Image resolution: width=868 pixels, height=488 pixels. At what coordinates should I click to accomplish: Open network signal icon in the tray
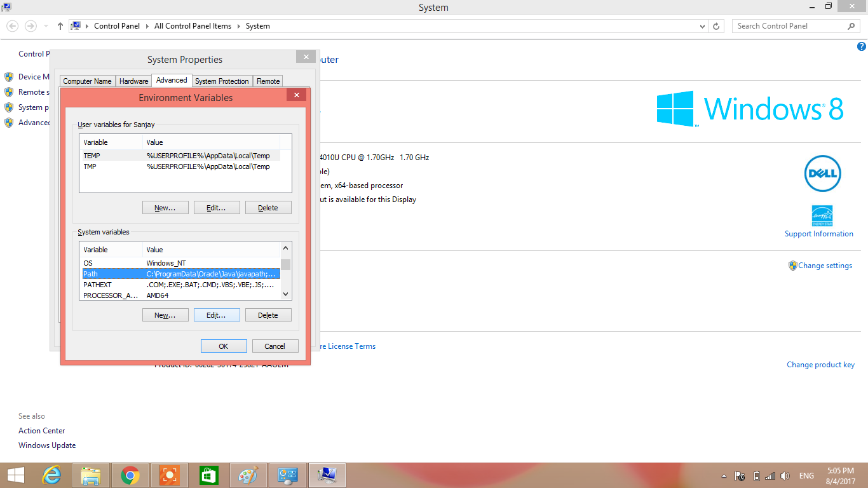[x=770, y=476]
